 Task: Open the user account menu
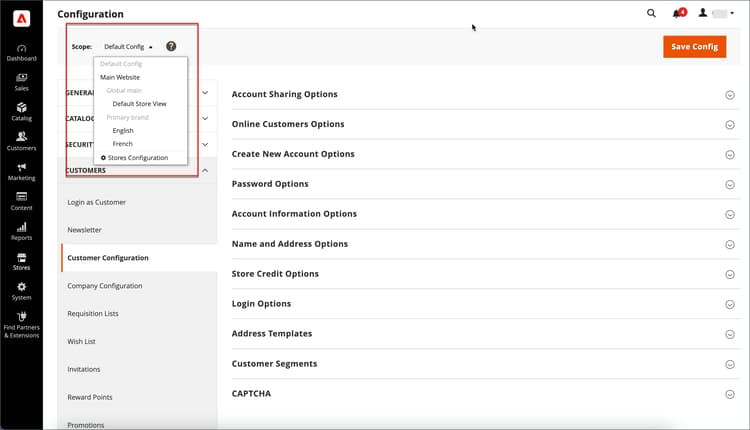pos(716,13)
